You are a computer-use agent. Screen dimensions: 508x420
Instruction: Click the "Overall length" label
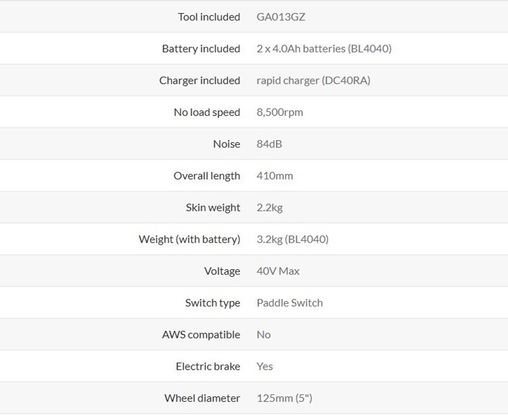pyautogui.click(x=207, y=176)
